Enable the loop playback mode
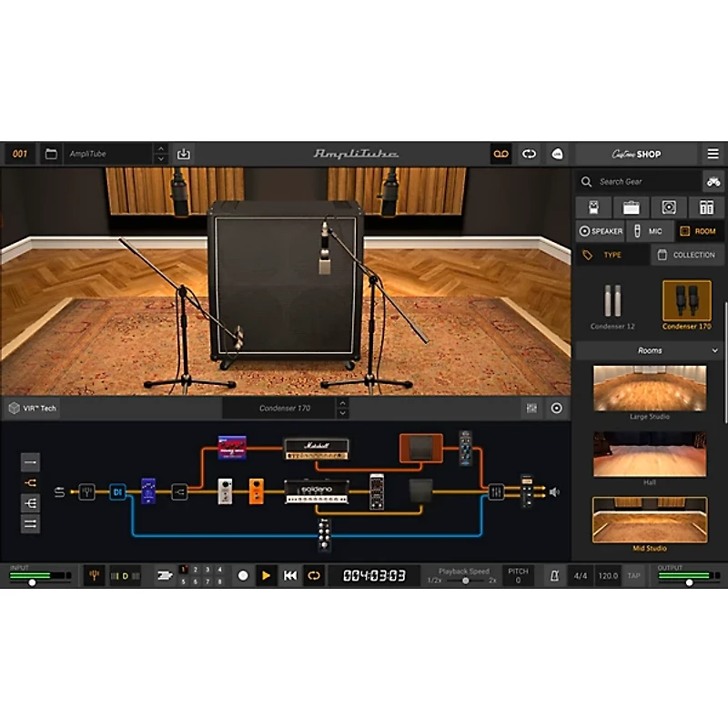 (313, 574)
